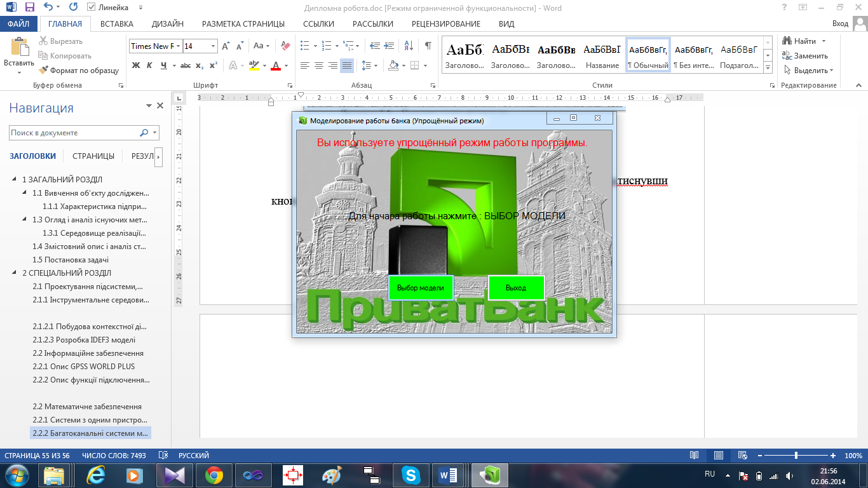Toggle bold (Ж) formatting
Image resolution: width=868 pixels, height=488 pixels.
coord(135,65)
